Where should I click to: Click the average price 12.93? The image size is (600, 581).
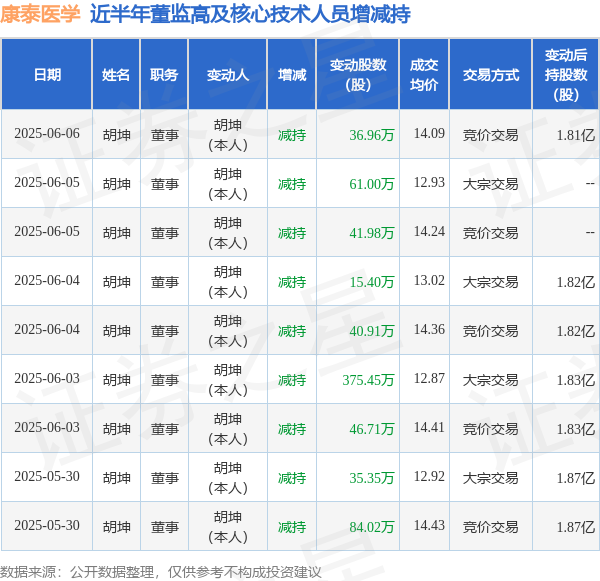(x=429, y=182)
